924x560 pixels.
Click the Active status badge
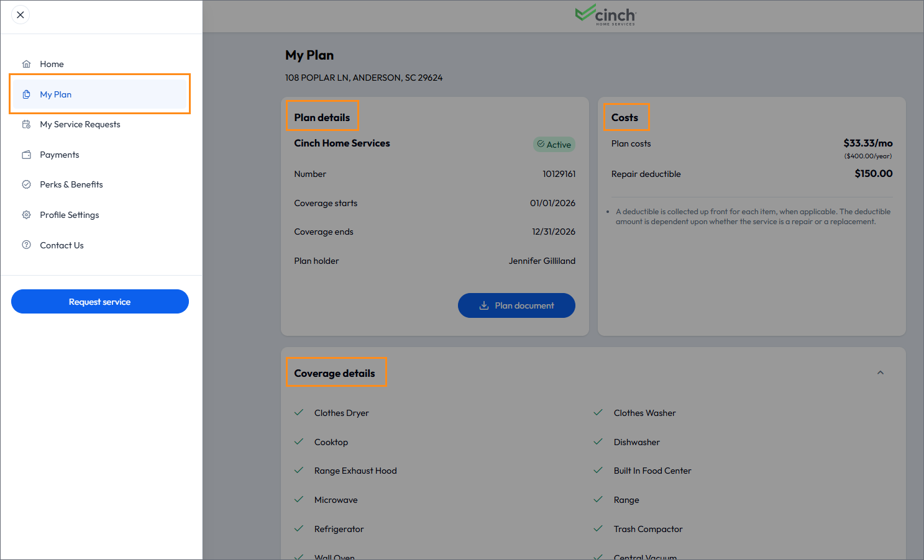(x=554, y=145)
